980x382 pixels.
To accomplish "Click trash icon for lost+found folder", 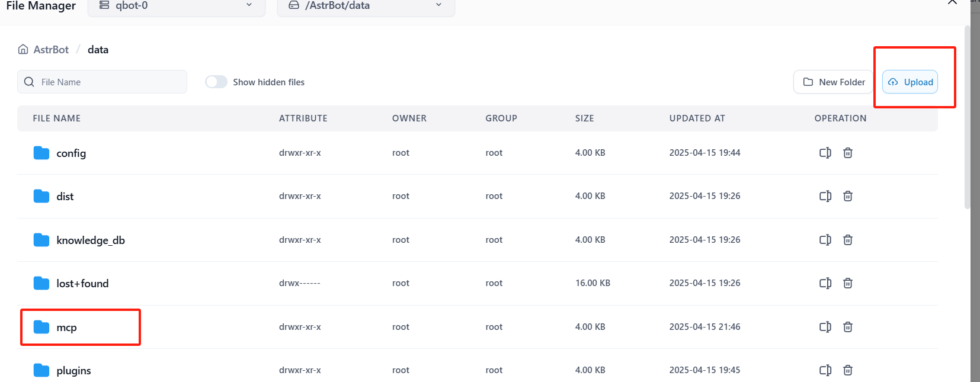I will (x=848, y=283).
